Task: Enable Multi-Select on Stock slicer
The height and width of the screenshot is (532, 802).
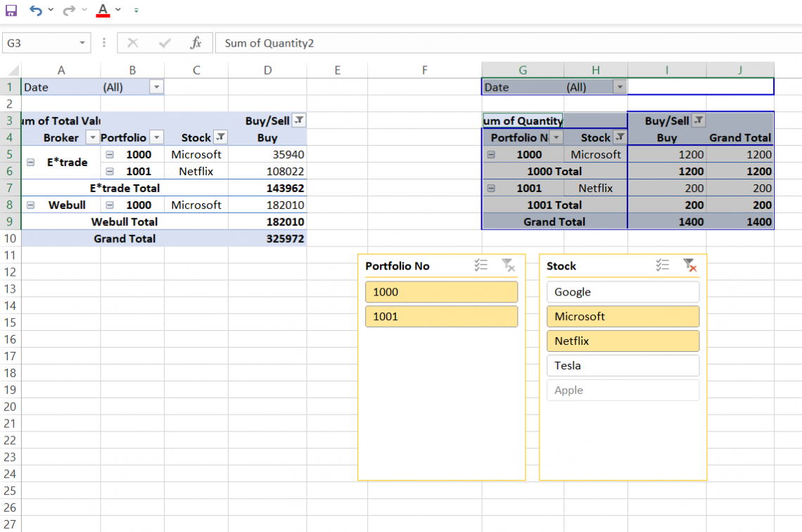Action: [662, 265]
